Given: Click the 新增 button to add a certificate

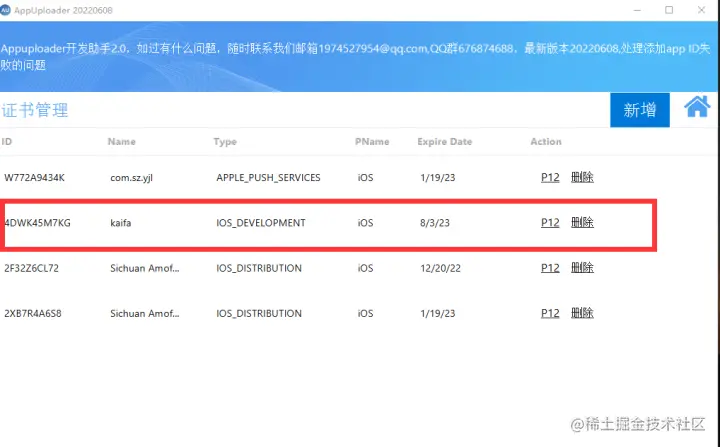Looking at the screenshot, I should [x=640, y=110].
